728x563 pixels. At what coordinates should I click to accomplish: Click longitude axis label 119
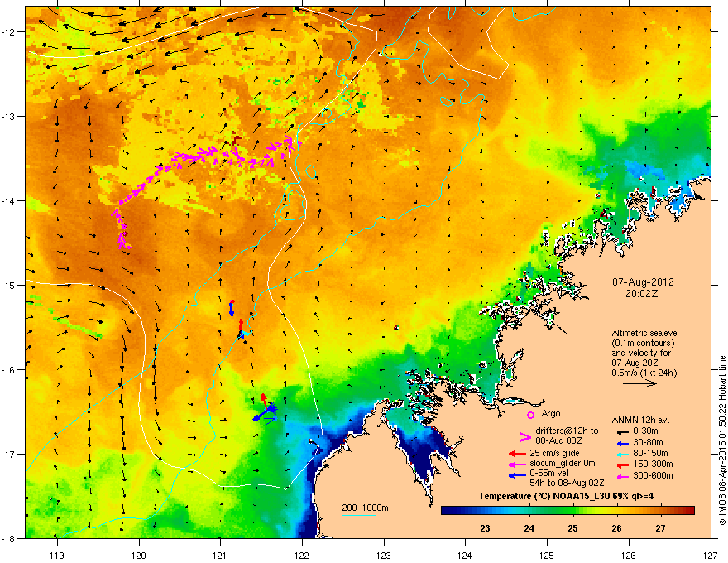click(x=57, y=555)
